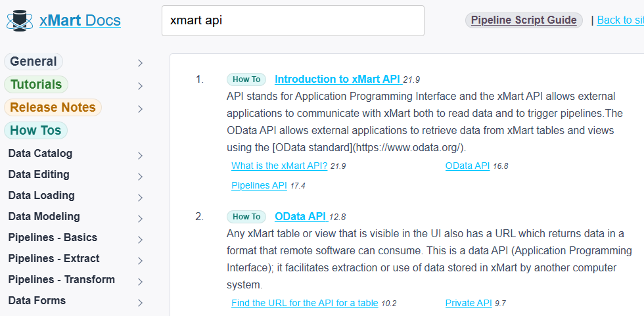Click the result 1 description paragraph text
Image resolution: width=644 pixels, height=316 pixels.
click(x=425, y=122)
